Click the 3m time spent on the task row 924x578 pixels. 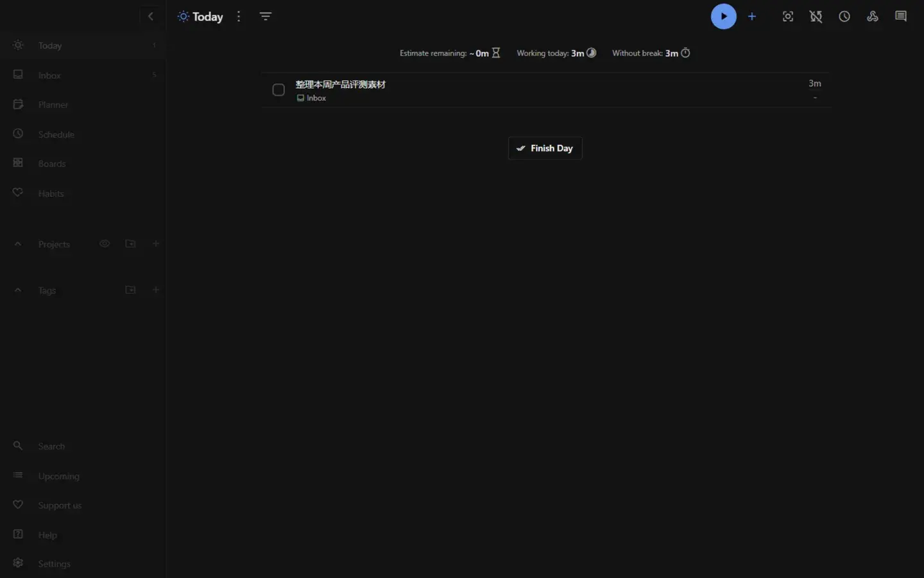[x=815, y=83]
